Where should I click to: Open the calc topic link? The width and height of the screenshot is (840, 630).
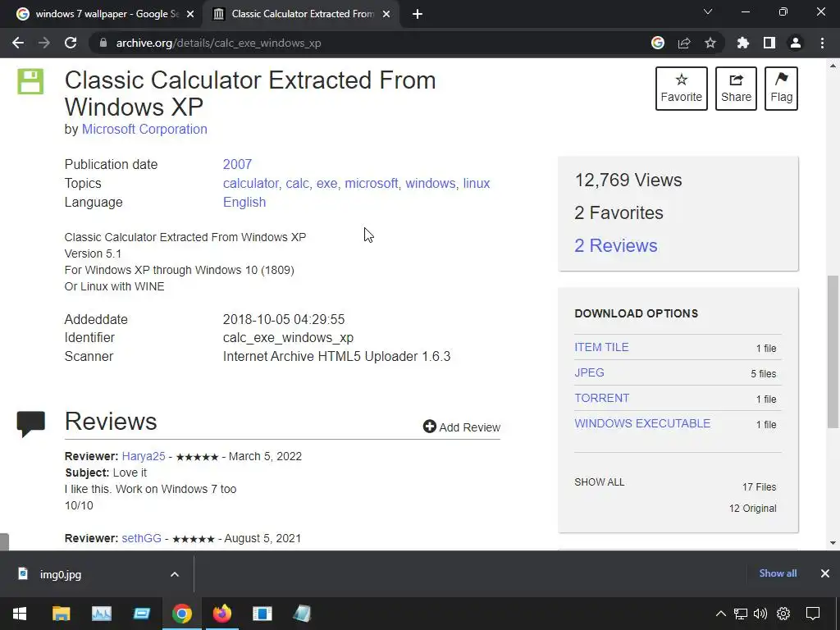click(x=297, y=183)
